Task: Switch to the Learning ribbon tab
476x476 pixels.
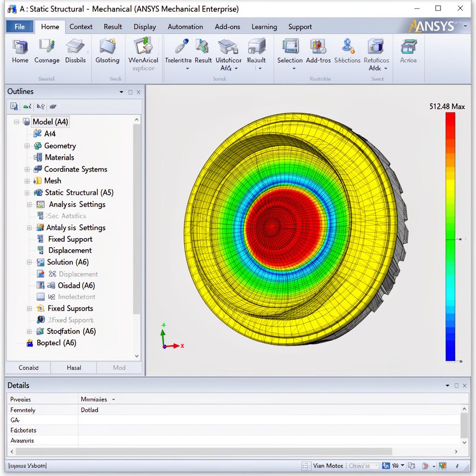Action: (264, 26)
